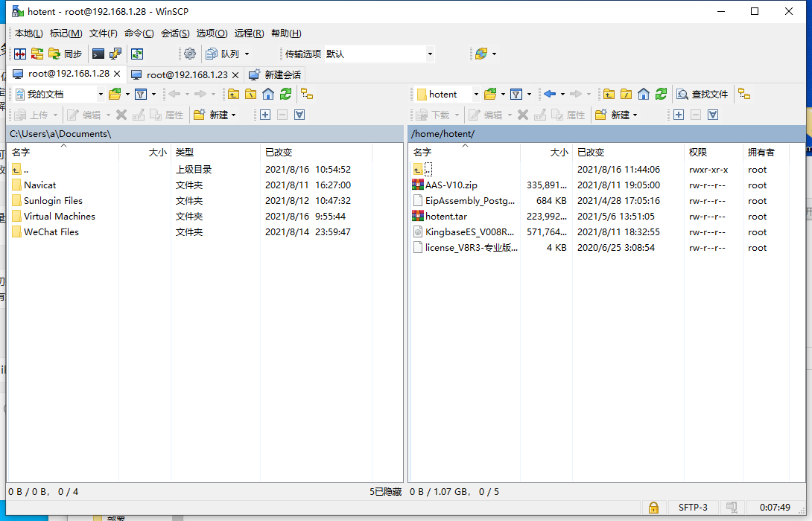Sort remote files by 权限 column header

coord(713,152)
